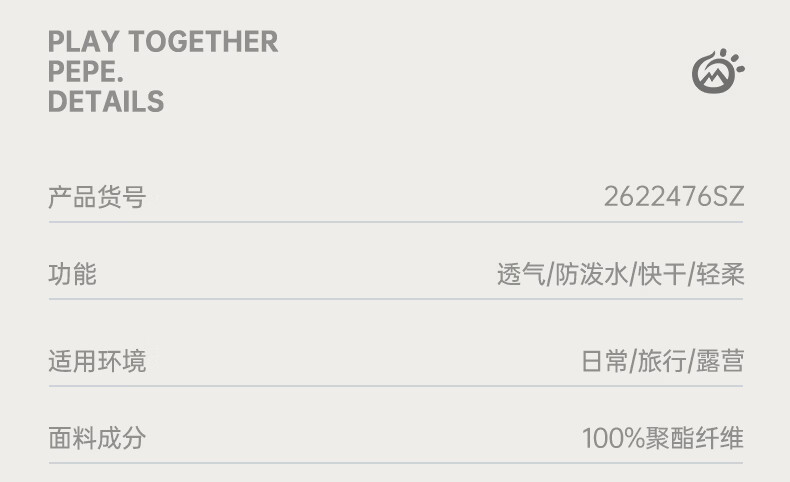
Task: Click the 日常 environment text
Action: (x=605, y=361)
